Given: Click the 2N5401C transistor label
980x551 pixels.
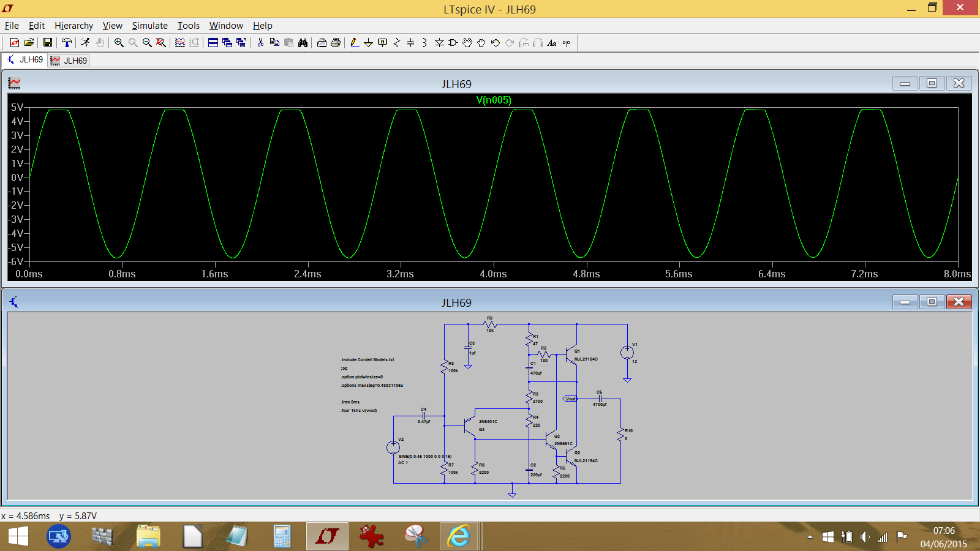Looking at the screenshot, I should coord(488,422).
